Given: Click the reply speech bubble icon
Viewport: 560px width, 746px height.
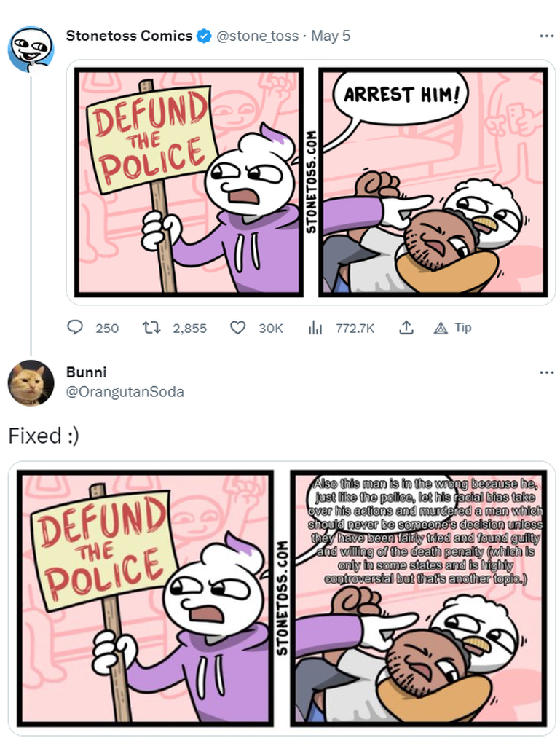Looking at the screenshot, I should [x=74, y=327].
